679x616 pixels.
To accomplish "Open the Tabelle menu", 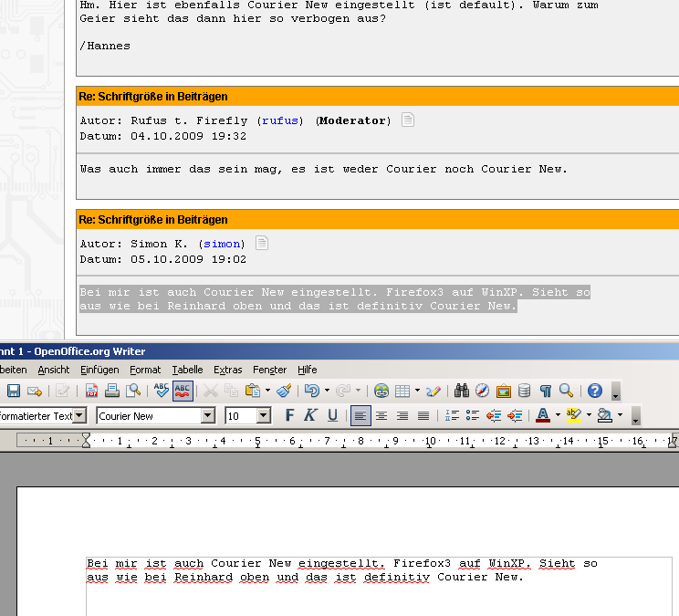I will [187, 370].
